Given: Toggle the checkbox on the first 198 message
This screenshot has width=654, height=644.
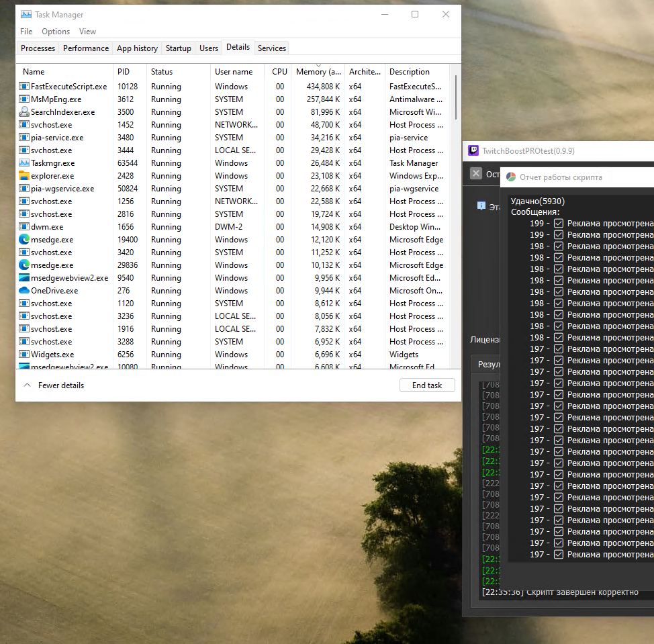Looking at the screenshot, I should 558,246.
